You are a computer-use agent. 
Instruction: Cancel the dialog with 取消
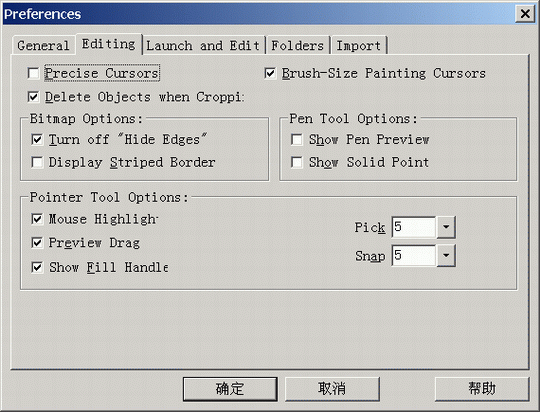click(332, 389)
